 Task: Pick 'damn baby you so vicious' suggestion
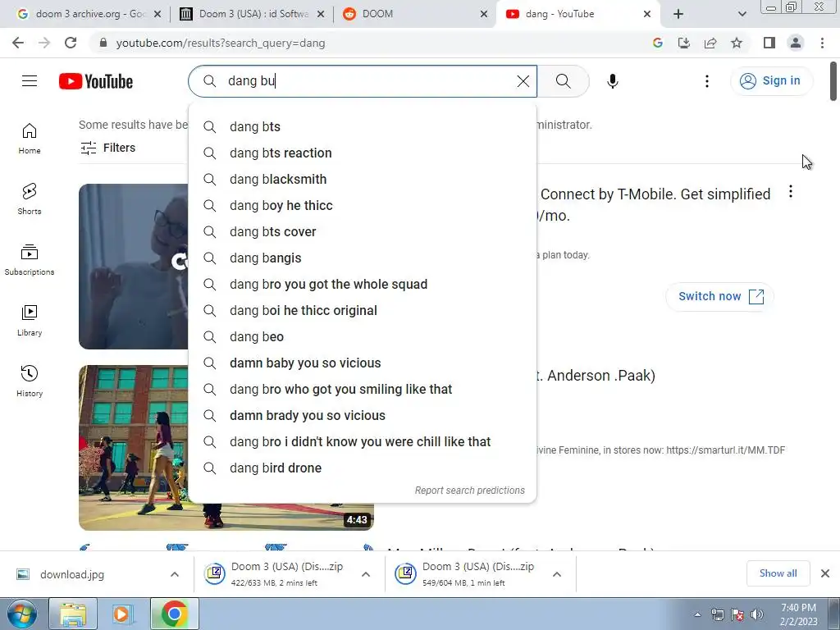pyautogui.click(x=363, y=363)
